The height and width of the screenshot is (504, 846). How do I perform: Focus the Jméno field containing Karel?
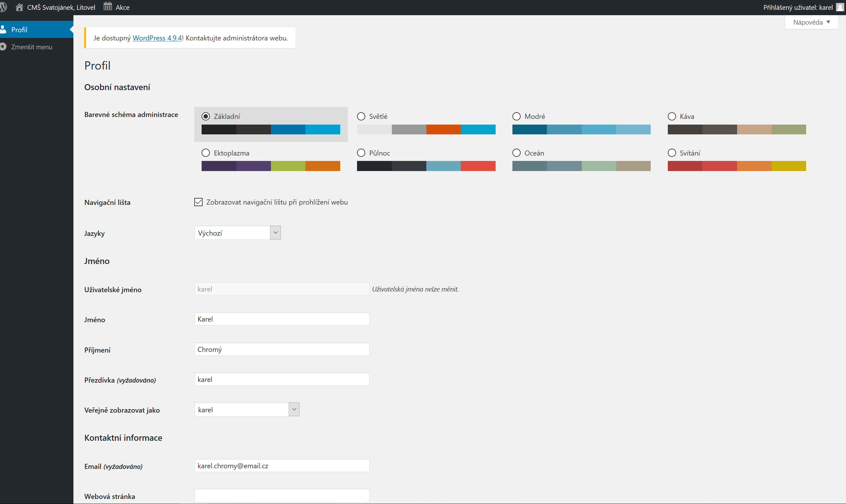(x=282, y=319)
